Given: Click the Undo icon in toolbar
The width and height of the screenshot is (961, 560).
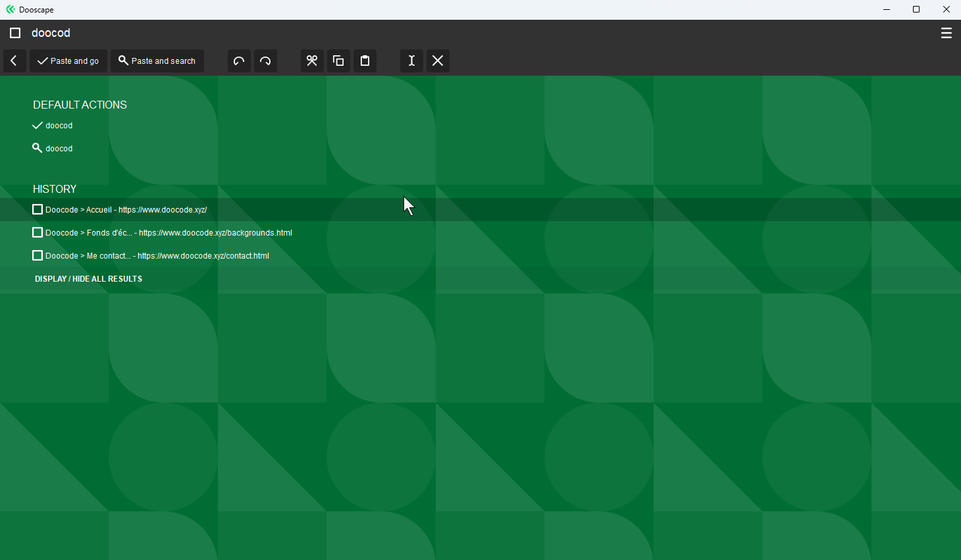Looking at the screenshot, I should point(239,61).
